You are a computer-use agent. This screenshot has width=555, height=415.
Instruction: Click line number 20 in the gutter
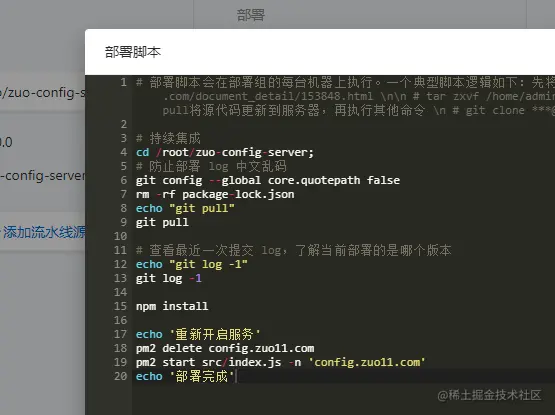point(120,376)
